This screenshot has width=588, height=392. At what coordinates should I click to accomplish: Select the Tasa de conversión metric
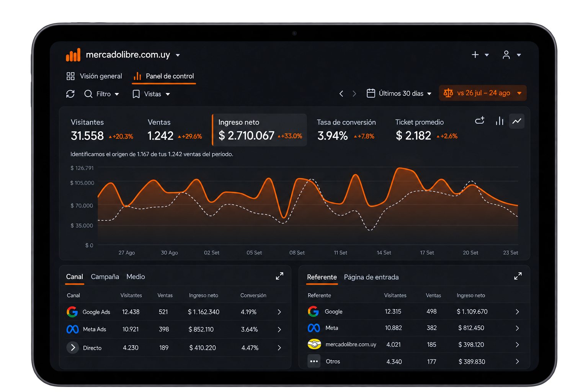346,130
